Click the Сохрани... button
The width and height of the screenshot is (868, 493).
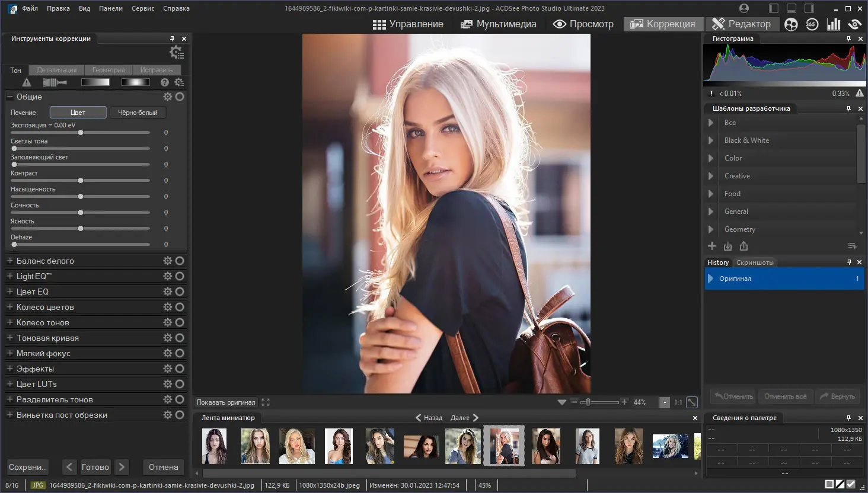(27, 467)
